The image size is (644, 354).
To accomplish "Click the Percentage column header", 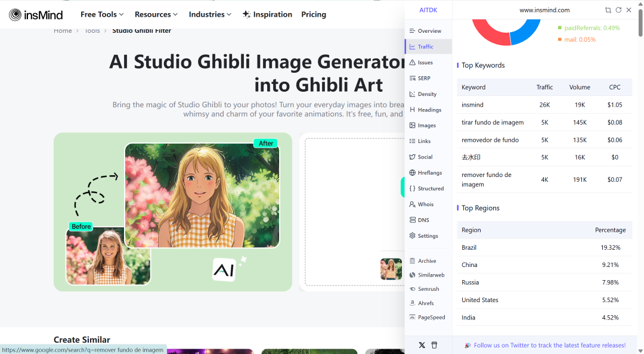I will click(611, 230).
